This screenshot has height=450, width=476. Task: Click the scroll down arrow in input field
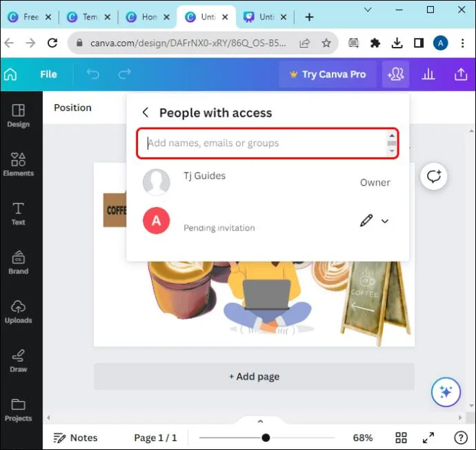click(392, 151)
